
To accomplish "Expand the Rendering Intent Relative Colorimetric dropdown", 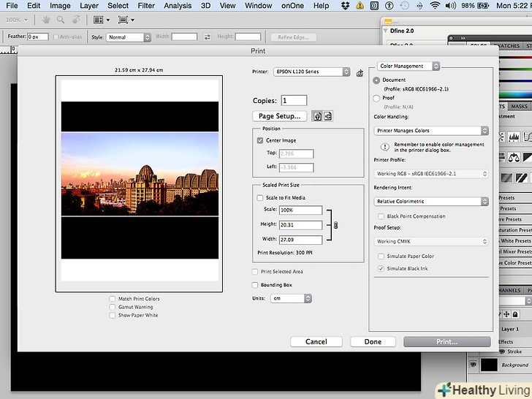I will coord(431,201).
